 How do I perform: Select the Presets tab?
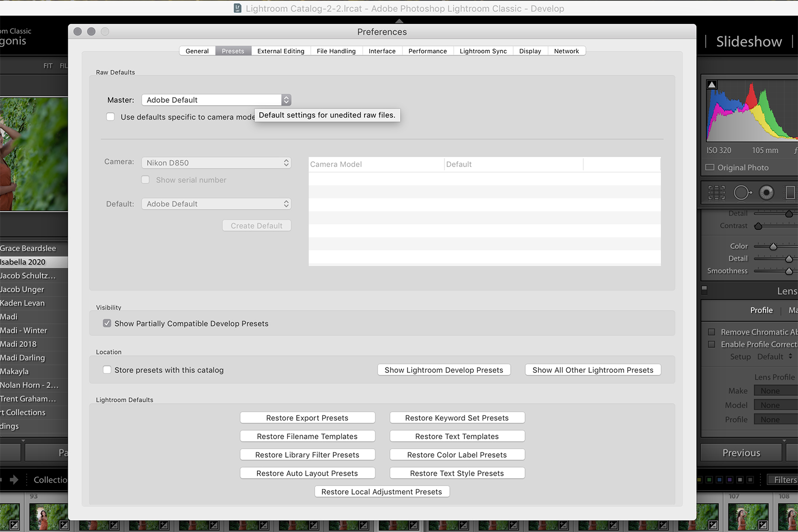pyautogui.click(x=233, y=51)
